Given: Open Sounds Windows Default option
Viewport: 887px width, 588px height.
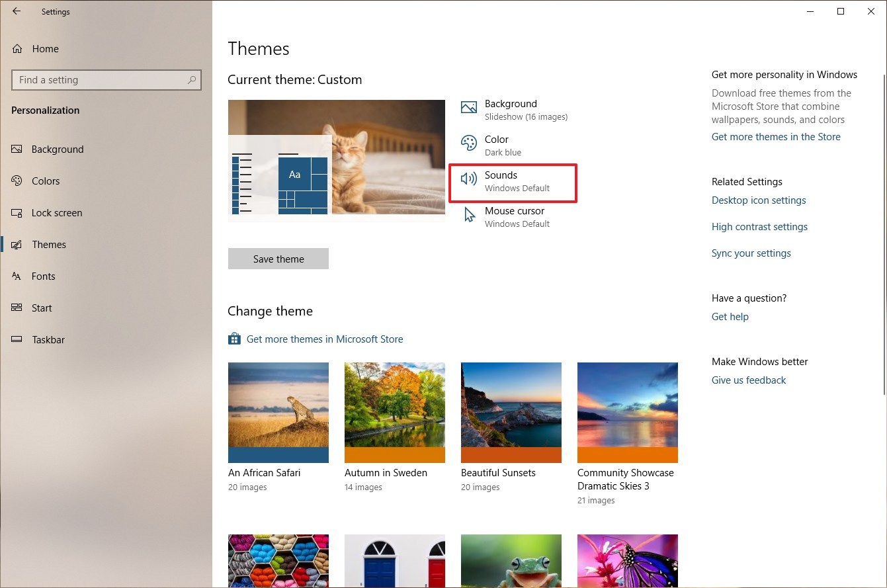Looking at the screenshot, I should [513, 182].
